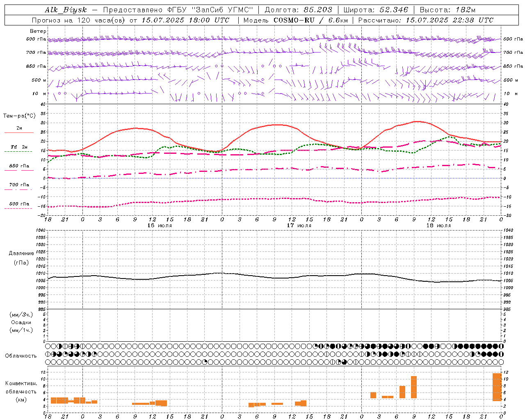This screenshot has height=420, width=525.
Task: Click the Ветер wind panel label
Action: coord(38,31)
